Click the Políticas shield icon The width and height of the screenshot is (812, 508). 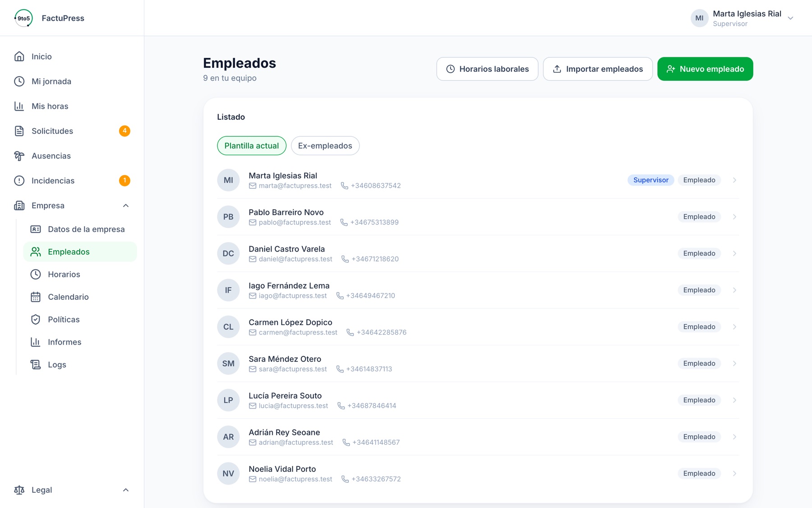click(36, 319)
